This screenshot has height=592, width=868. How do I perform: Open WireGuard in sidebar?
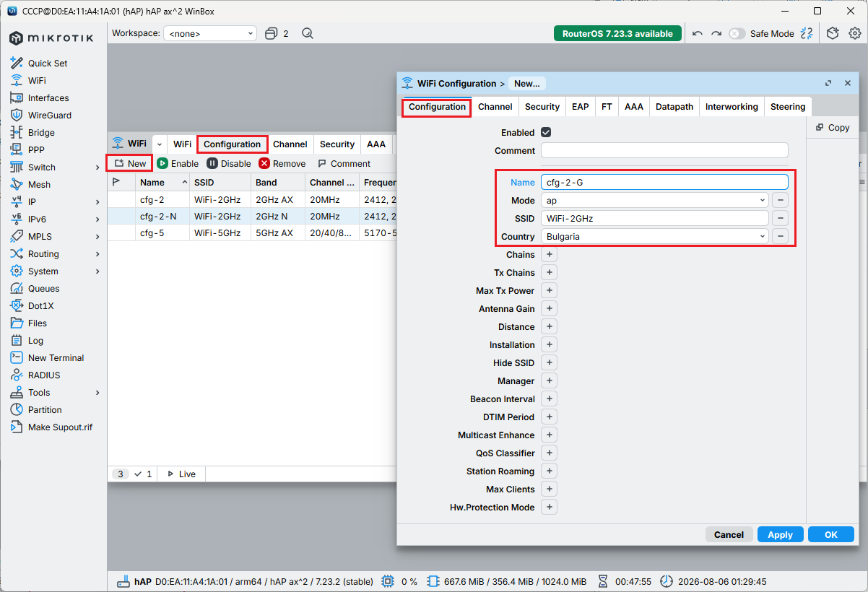click(x=50, y=115)
